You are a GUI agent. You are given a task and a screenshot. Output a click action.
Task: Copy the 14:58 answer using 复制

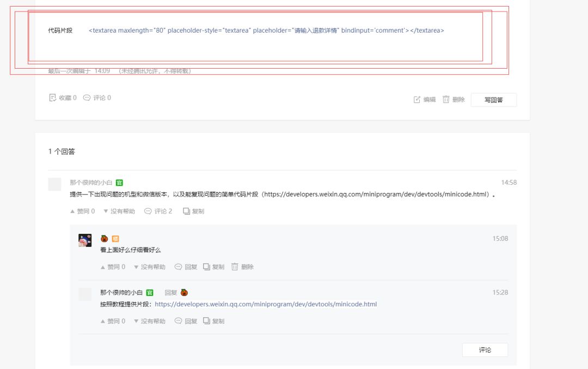click(x=193, y=211)
